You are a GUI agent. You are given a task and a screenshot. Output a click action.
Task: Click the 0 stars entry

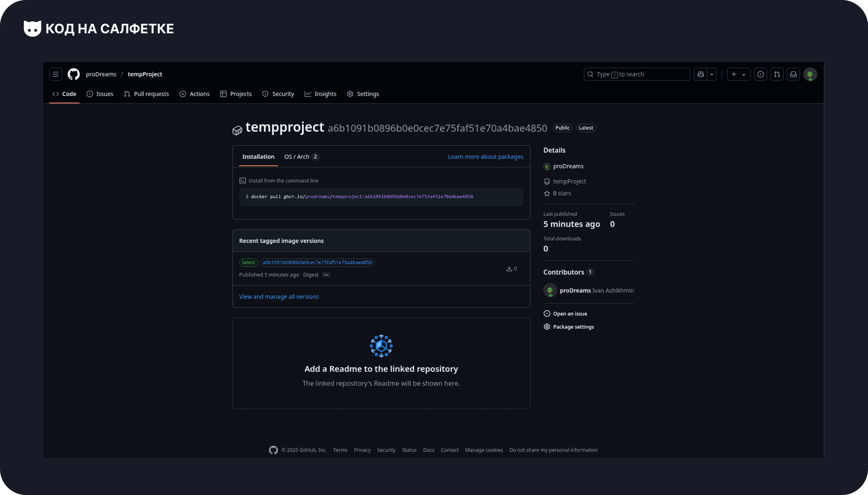tap(557, 194)
